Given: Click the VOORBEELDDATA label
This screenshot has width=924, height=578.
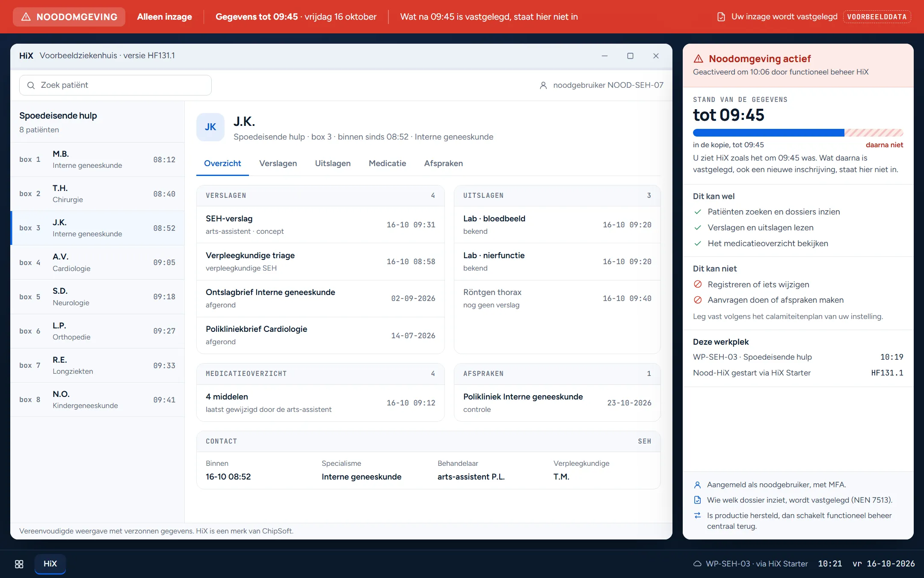Looking at the screenshot, I should click(x=877, y=17).
